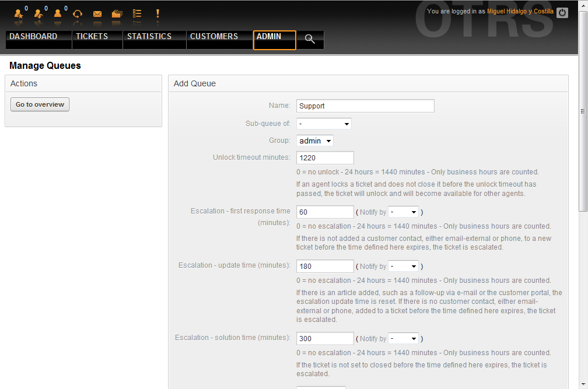588x389 pixels.
Task: Click the Unlock timeout minutes field
Action: point(325,158)
